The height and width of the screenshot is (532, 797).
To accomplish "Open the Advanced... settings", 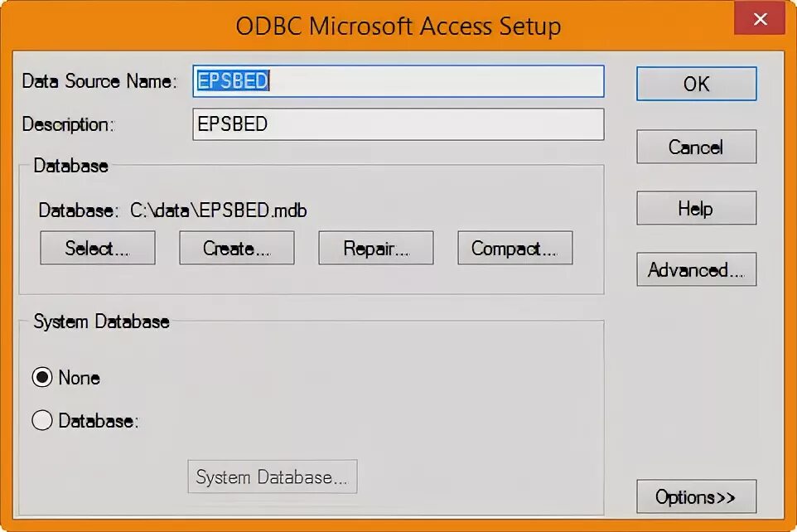I will pos(697,269).
